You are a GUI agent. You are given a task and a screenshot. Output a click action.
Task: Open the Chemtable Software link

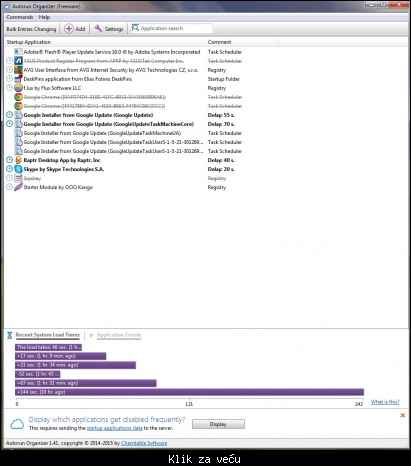pyautogui.click(x=144, y=443)
